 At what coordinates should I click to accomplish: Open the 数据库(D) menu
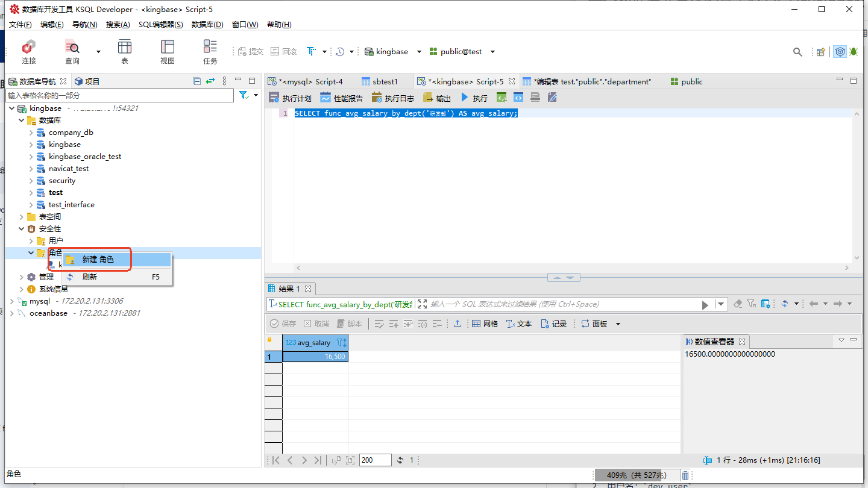click(x=207, y=25)
